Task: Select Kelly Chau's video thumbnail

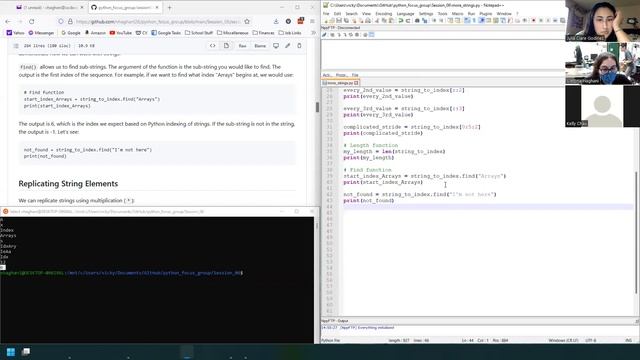Action: pyautogui.click(x=602, y=106)
